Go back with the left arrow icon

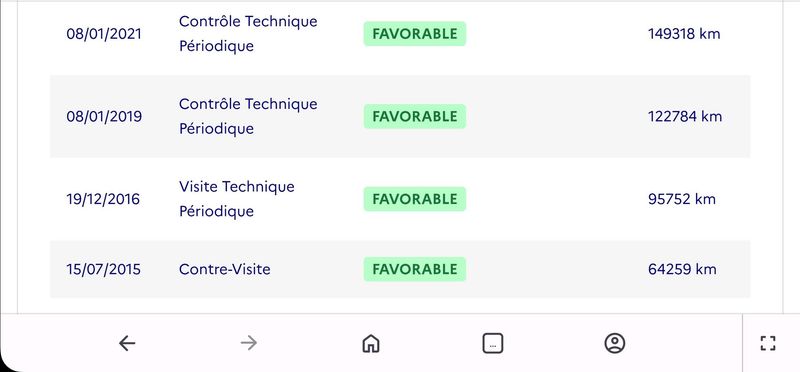127,343
